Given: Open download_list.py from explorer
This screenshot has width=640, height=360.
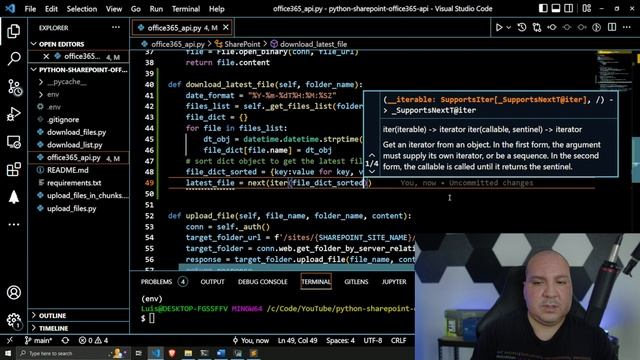Looking at the screenshot, I should point(75,145).
